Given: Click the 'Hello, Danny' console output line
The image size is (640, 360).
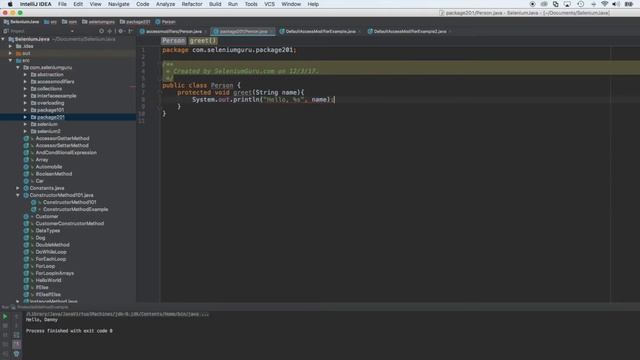Looking at the screenshot, I should [42, 320].
